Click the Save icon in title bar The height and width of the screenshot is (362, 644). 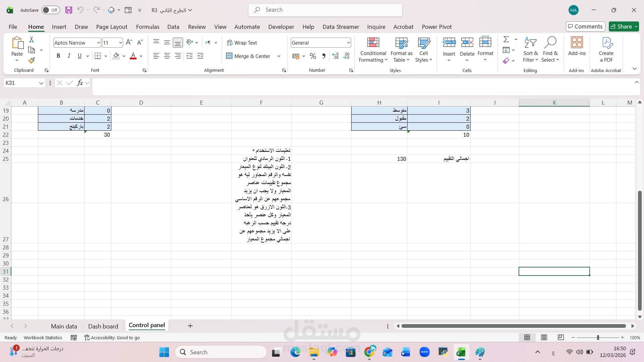point(69,10)
